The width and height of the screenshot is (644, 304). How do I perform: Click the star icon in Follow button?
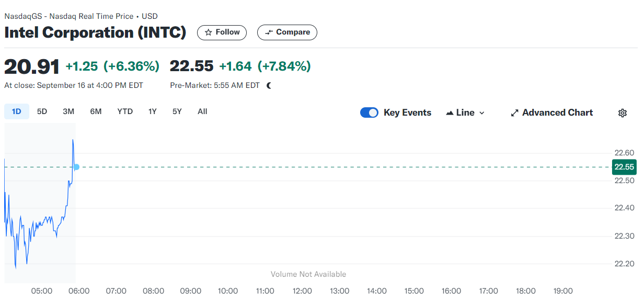pos(209,32)
